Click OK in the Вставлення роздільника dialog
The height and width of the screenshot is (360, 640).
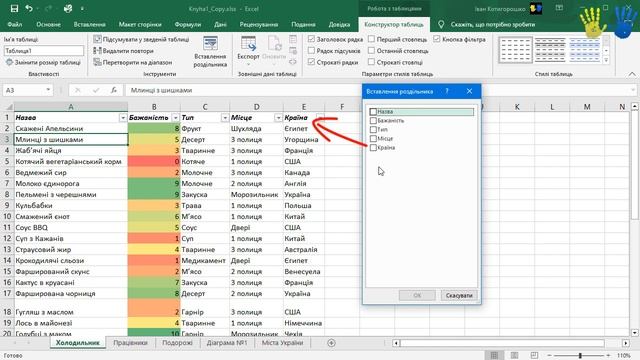(x=417, y=295)
